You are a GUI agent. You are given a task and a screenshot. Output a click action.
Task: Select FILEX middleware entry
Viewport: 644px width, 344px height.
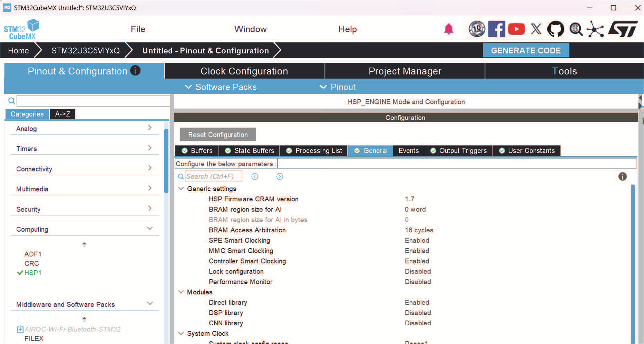point(34,338)
